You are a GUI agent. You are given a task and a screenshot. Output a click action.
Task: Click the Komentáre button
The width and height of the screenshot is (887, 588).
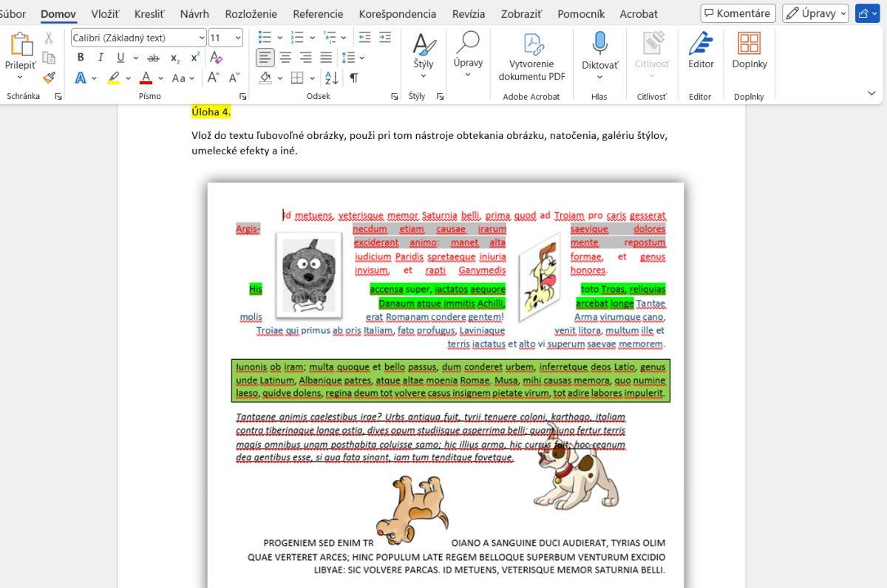coord(737,13)
